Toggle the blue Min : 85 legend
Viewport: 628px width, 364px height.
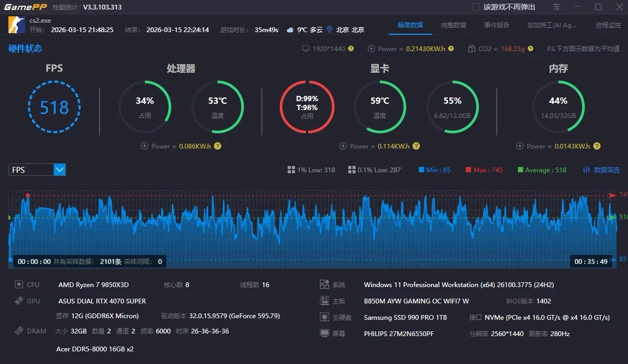tap(435, 170)
